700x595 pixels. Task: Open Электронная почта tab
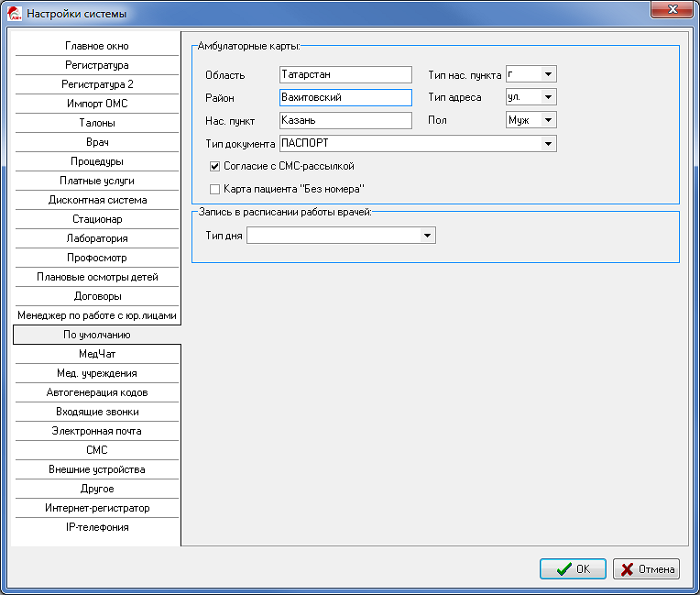pyautogui.click(x=97, y=431)
